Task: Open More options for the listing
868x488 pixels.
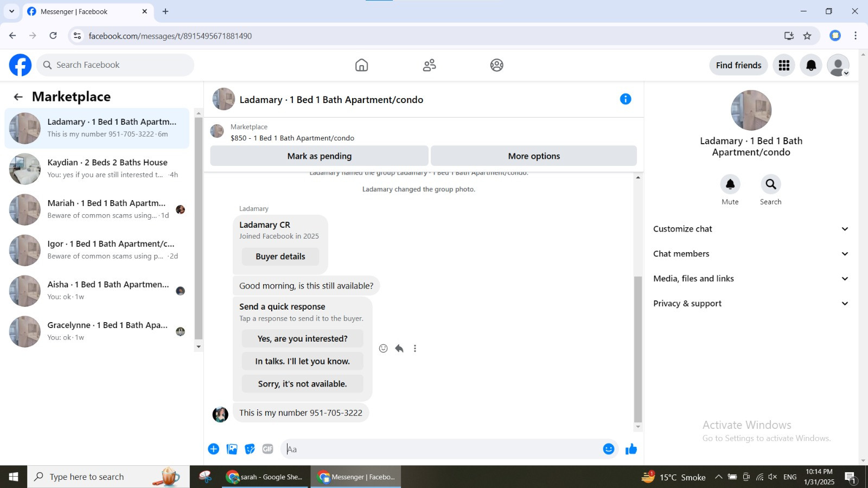Action: coord(534,156)
